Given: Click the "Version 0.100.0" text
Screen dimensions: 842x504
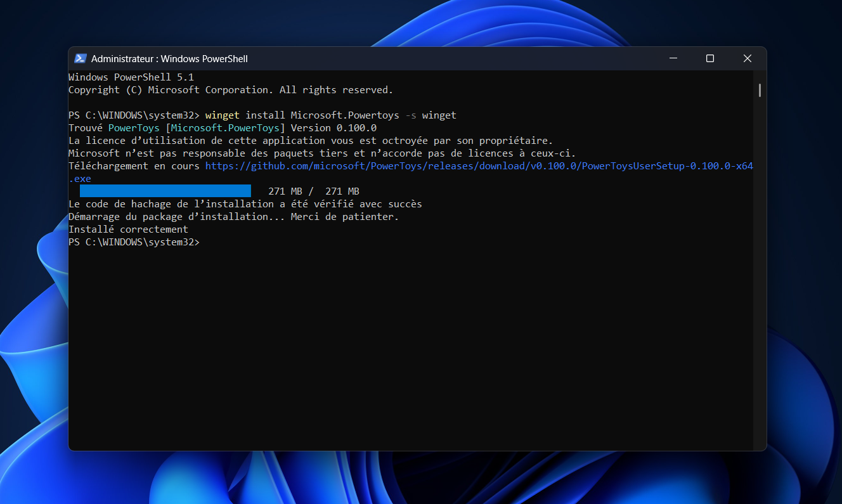Looking at the screenshot, I should pos(334,127).
